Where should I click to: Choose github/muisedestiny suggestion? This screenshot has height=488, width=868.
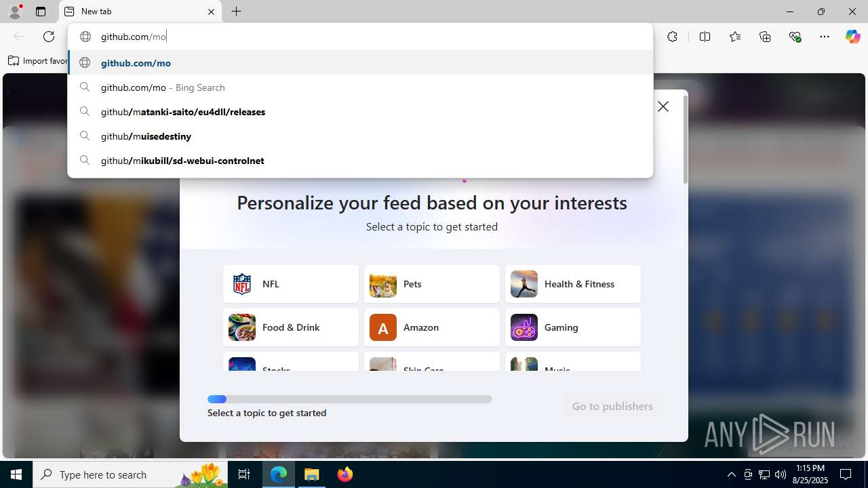click(360, 136)
